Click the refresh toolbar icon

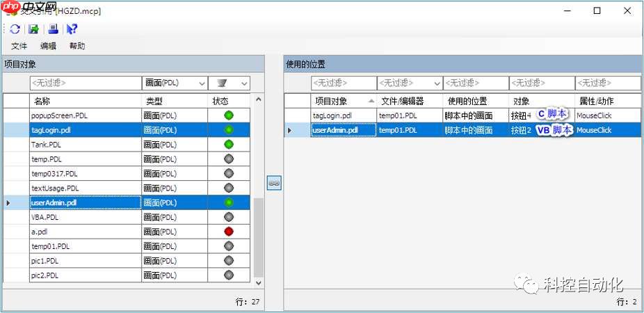tap(15, 29)
